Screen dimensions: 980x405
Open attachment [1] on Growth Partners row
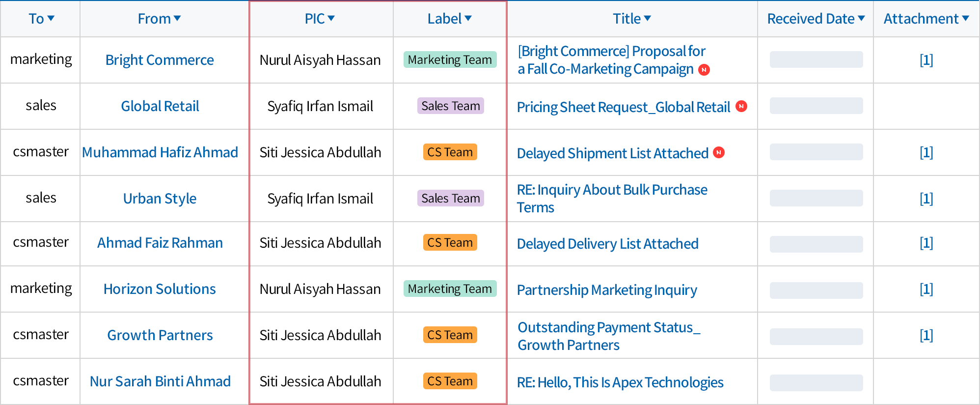[926, 335]
